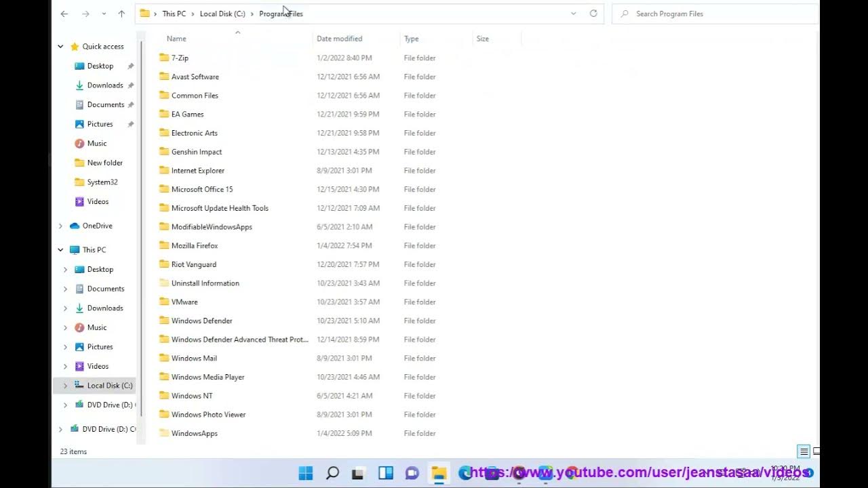This screenshot has width=868, height=488.
Task: Refresh the Program Files folder
Action: (x=593, y=14)
